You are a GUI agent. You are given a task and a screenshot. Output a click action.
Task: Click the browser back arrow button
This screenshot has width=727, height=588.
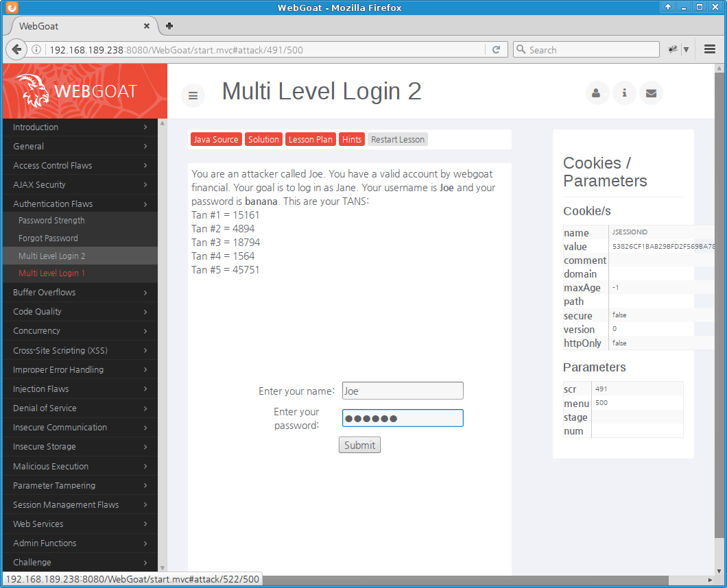pos(16,49)
